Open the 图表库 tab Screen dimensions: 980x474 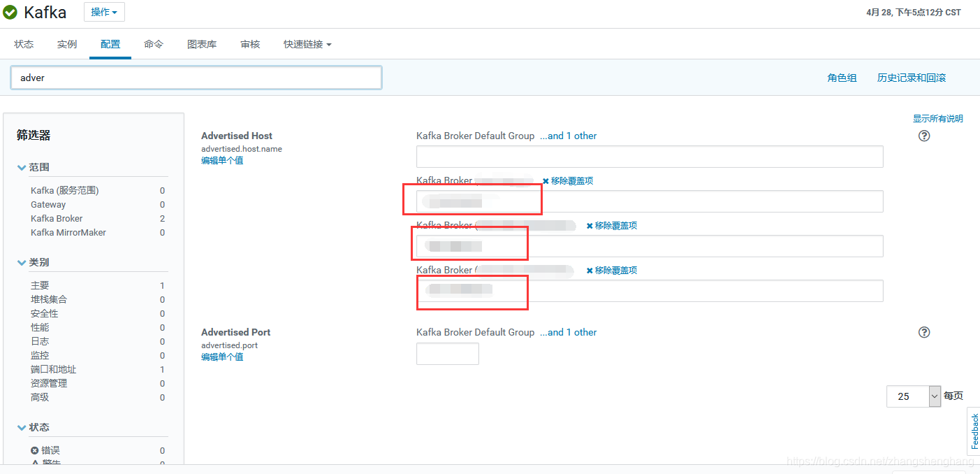point(202,44)
